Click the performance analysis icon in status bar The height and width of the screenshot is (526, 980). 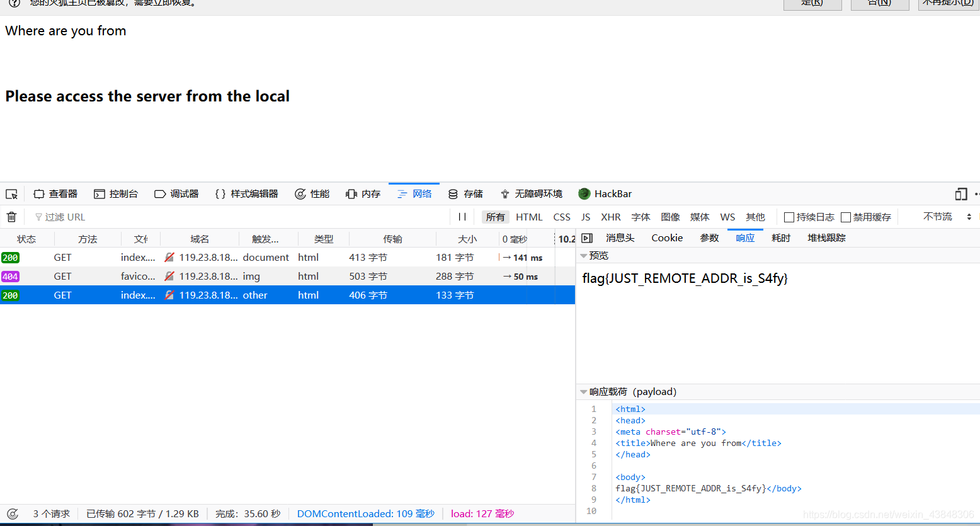point(12,514)
